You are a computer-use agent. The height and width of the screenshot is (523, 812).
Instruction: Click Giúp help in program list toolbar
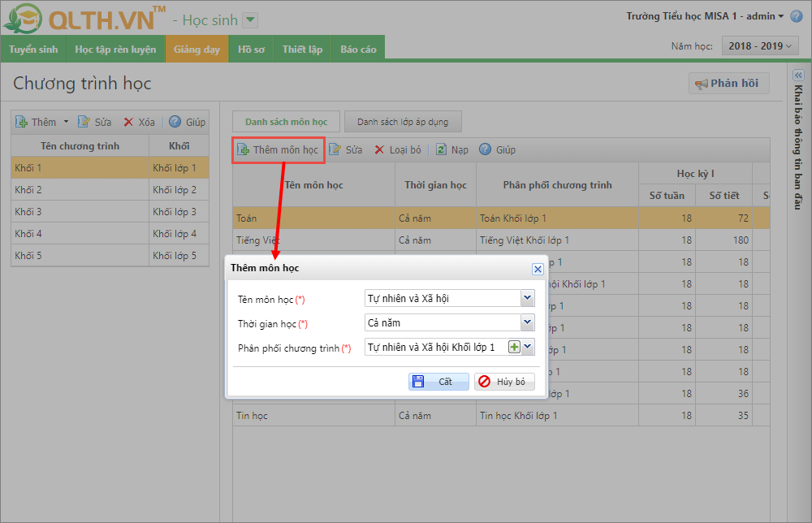(188, 122)
